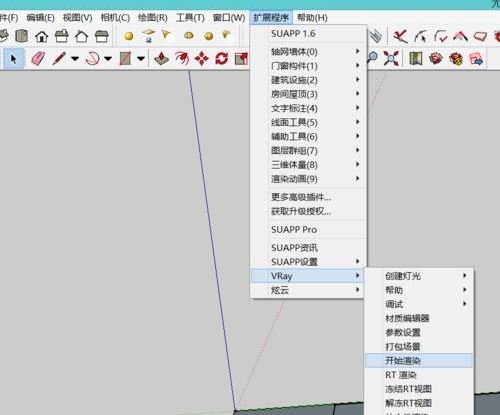Viewport: 500px width, 415px height.
Task: Open 绘图(R) menu
Action: click(153, 18)
